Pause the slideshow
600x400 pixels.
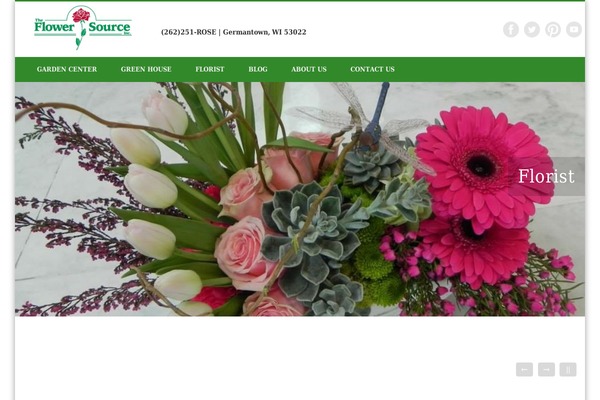568,369
